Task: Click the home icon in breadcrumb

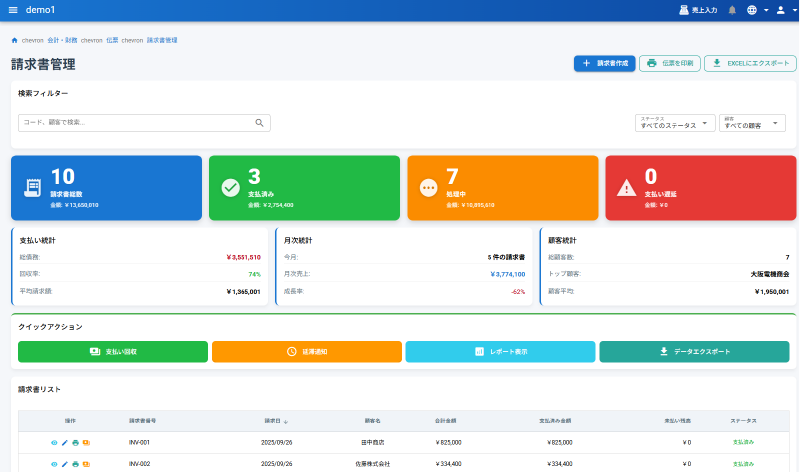Action: [x=14, y=41]
